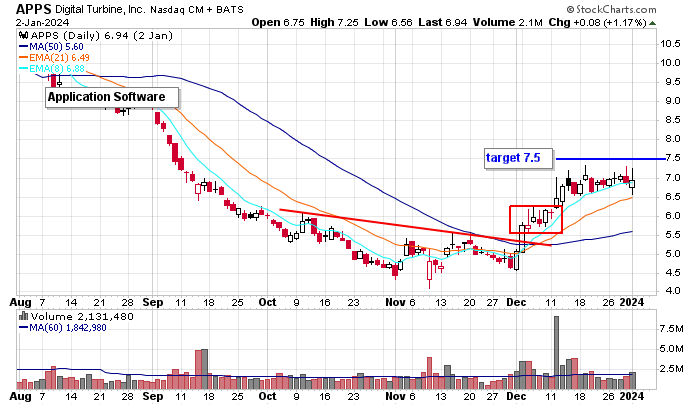700x405 pixels.
Task: Click the High 7.25 value
Action: coord(334,22)
